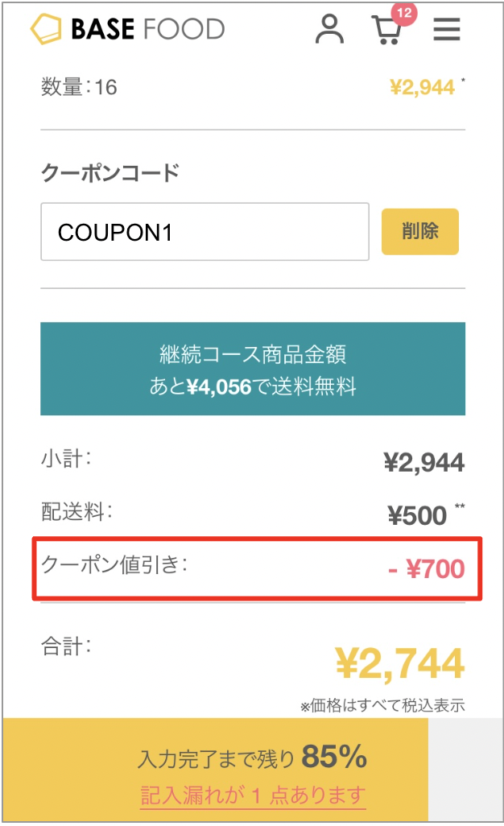Click the クーポン値引き label

[114, 564]
